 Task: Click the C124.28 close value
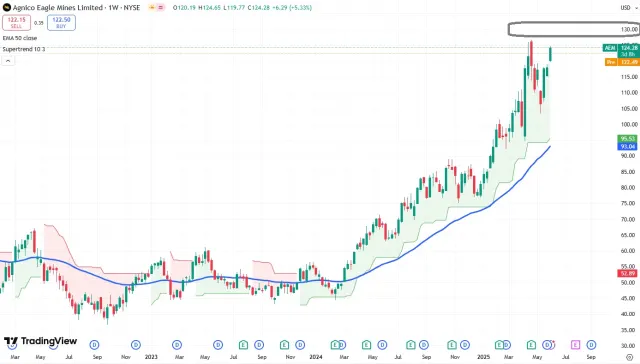[259, 7]
